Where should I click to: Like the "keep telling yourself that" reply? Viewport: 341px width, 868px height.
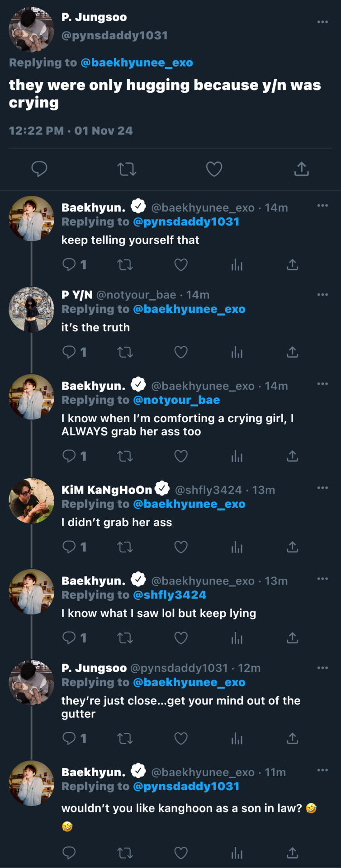pos(181,265)
